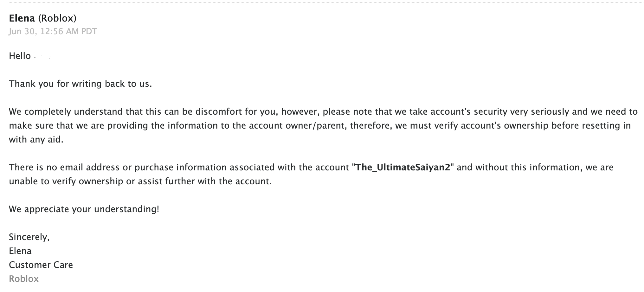
Task: Click the 'Thank you for writing back' line
Action: pyautogui.click(x=80, y=84)
